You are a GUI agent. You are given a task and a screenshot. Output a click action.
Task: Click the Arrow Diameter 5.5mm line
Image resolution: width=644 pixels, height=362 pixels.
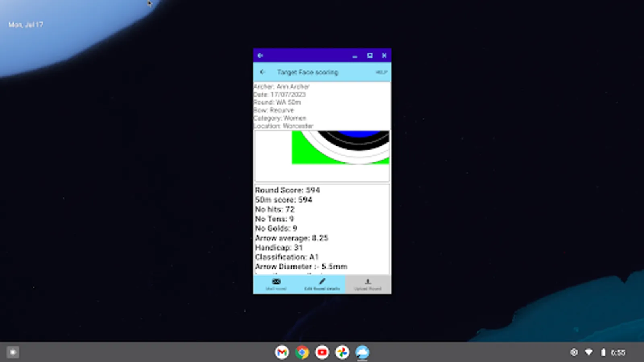301,267
